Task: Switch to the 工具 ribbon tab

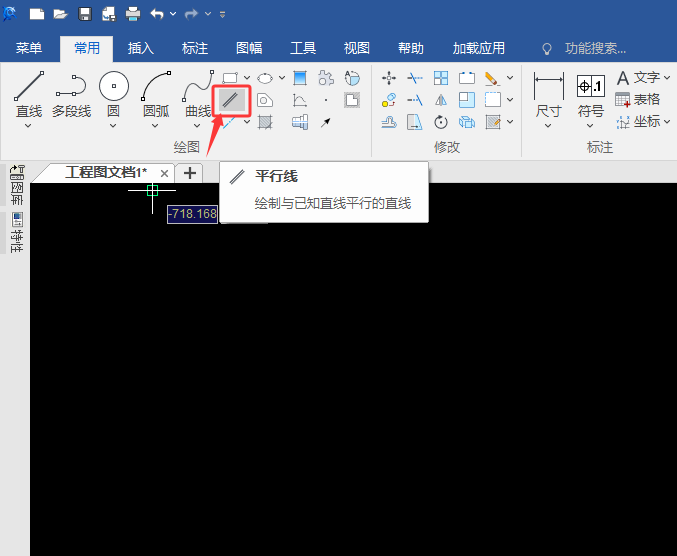Action: pos(303,48)
